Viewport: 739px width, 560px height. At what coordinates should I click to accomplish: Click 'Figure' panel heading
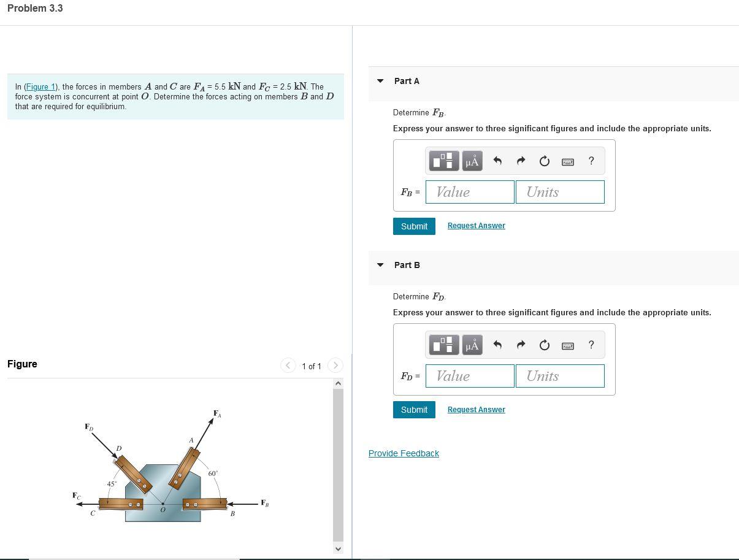(x=22, y=364)
